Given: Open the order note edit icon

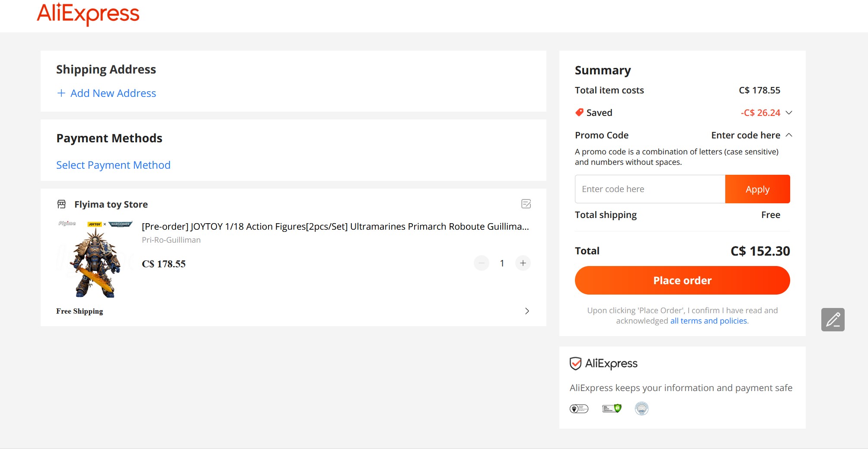Looking at the screenshot, I should 526,204.
